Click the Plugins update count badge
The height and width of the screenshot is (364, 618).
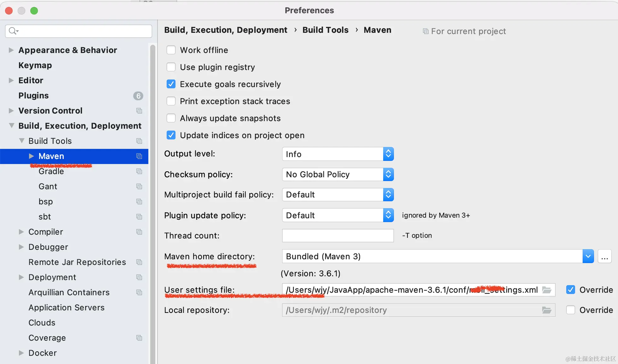click(138, 96)
